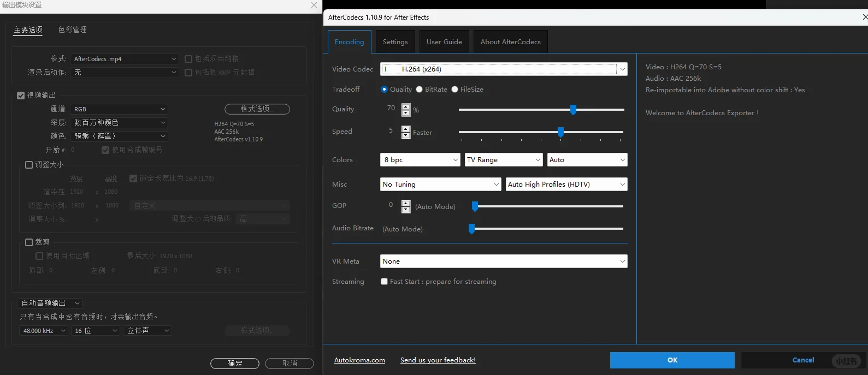
Task: Increase the Speed value with the up spinner
Action: click(406, 129)
